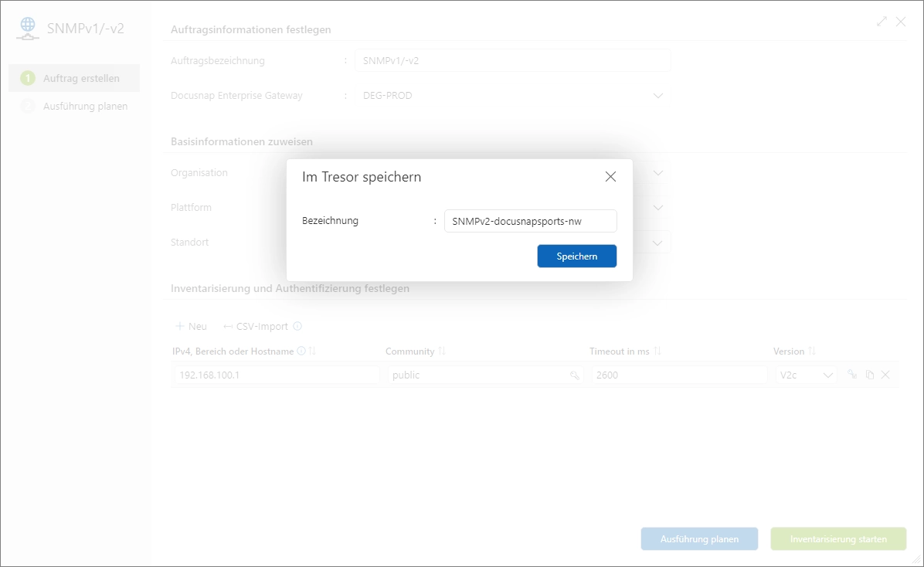The width and height of the screenshot is (924, 567).
Task: Click the save-credentials key icon next to V2c
Action: (851, 375)
